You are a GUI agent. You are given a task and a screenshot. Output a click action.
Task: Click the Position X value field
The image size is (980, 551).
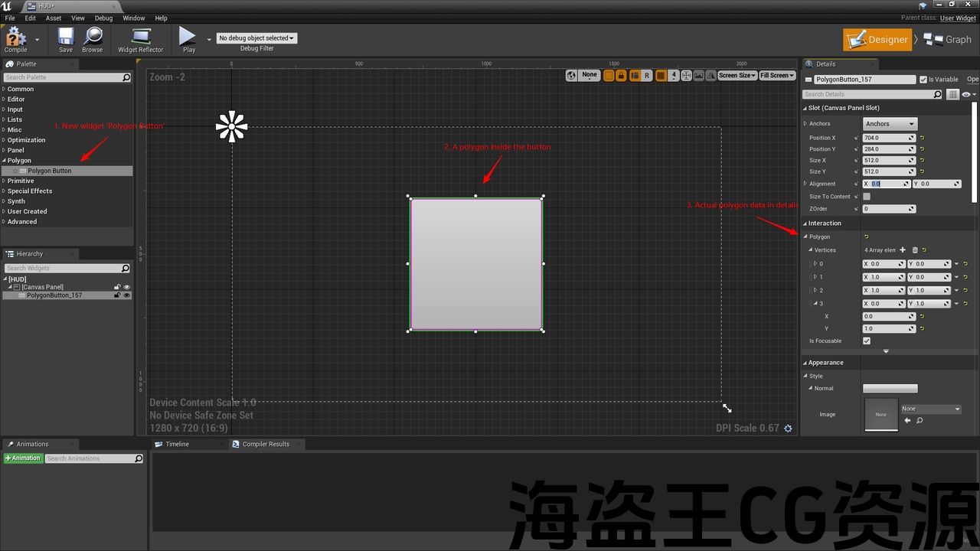pyautogui.click(x=884, y=139)
